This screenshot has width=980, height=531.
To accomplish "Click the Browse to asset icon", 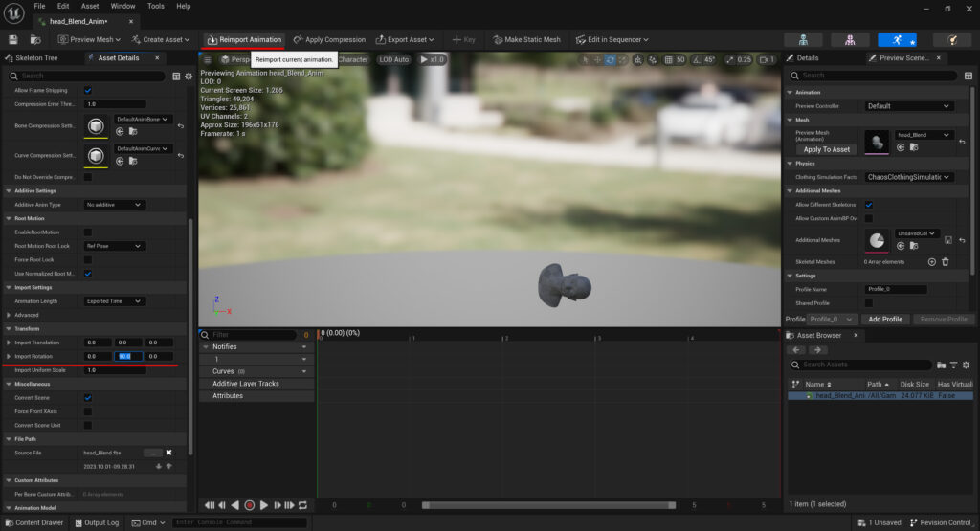I will [34, 39].
